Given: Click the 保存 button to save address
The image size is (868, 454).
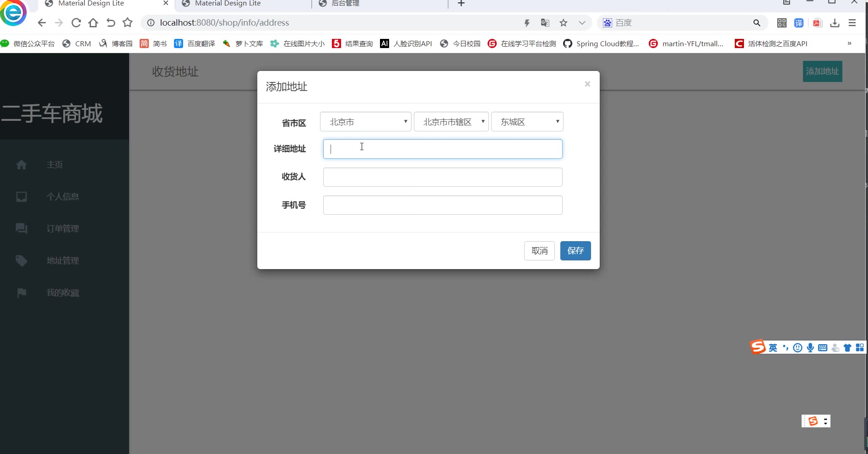Looking at the screenshot, I should tap(575, 251).
